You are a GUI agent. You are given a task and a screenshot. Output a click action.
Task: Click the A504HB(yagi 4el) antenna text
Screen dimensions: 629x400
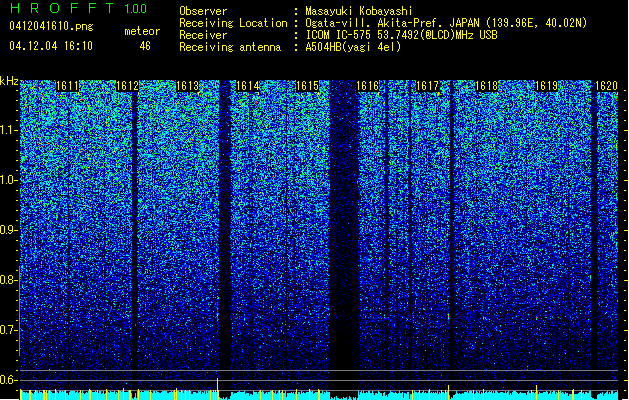353,47
